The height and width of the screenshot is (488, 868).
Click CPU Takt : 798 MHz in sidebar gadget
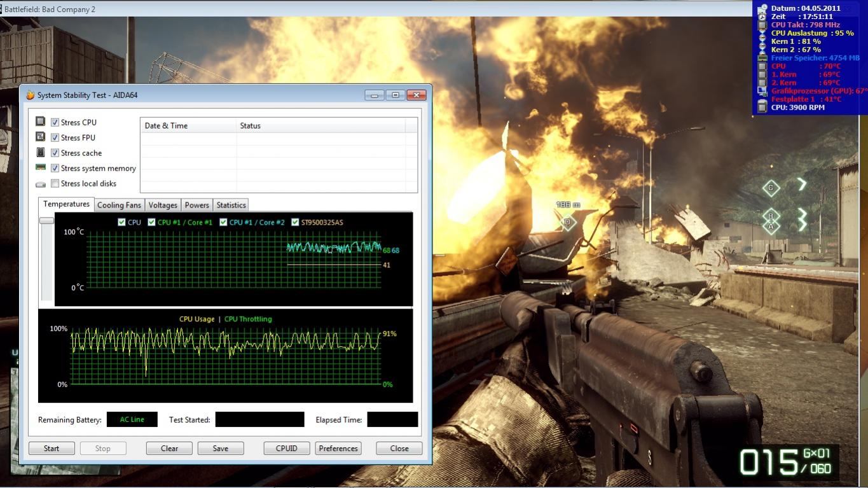805,25
